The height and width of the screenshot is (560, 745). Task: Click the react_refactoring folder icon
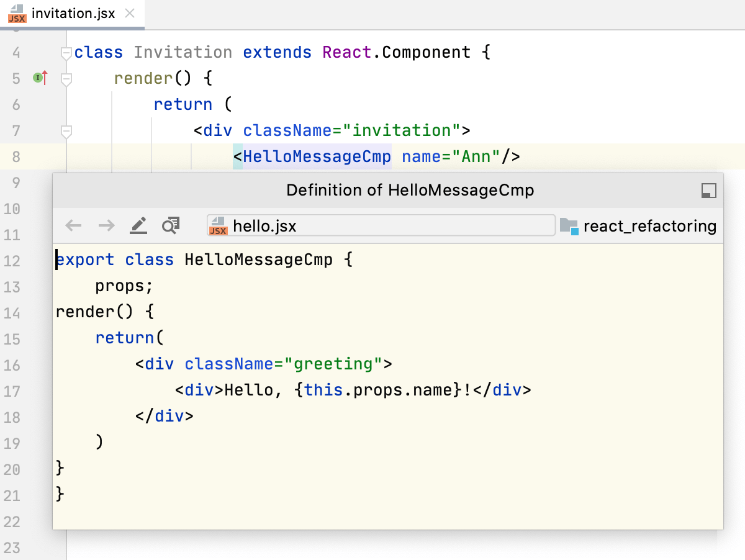[569, 226]
